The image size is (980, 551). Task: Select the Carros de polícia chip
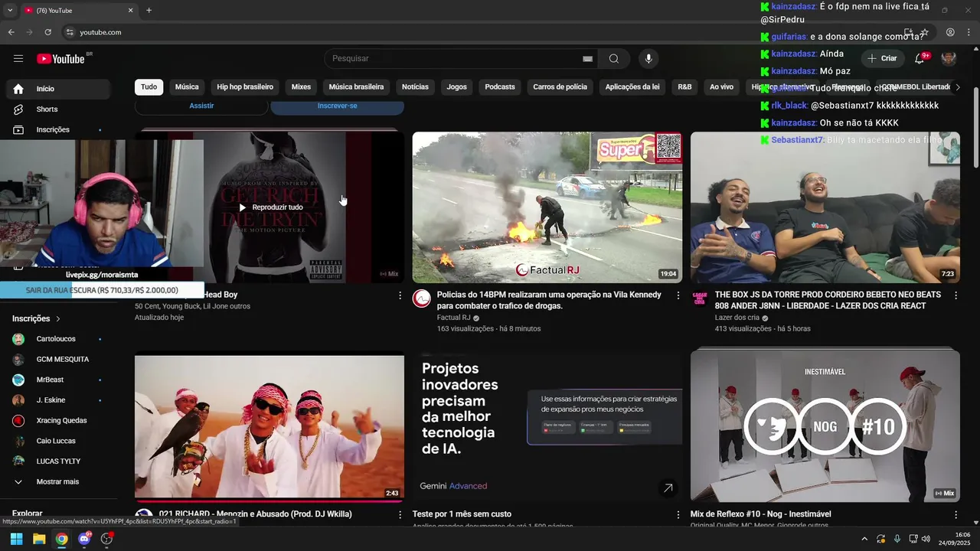pyautogui.click(x=560, y=87)
